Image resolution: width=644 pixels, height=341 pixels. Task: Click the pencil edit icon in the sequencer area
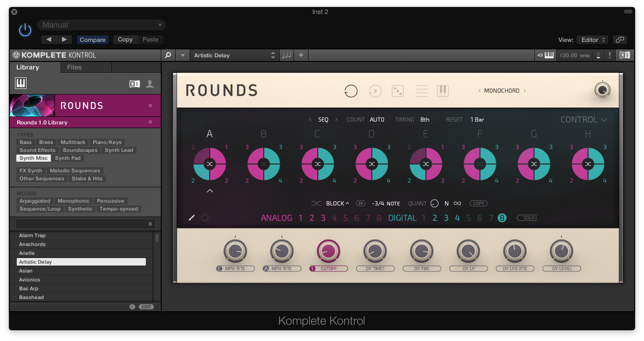[x=192, y=218]
